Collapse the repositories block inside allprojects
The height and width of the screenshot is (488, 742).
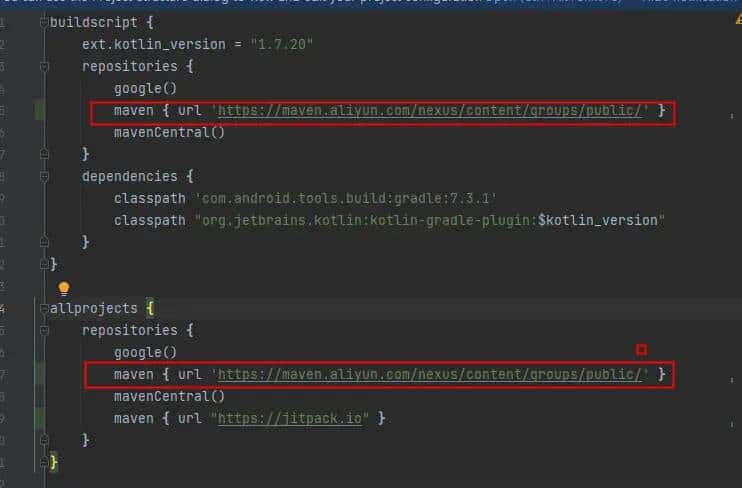44,330
